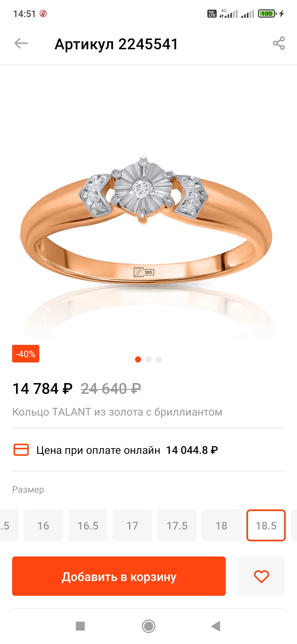Tap Добавить в корзину button
The image size is (297, 644).
click(119, 576)
